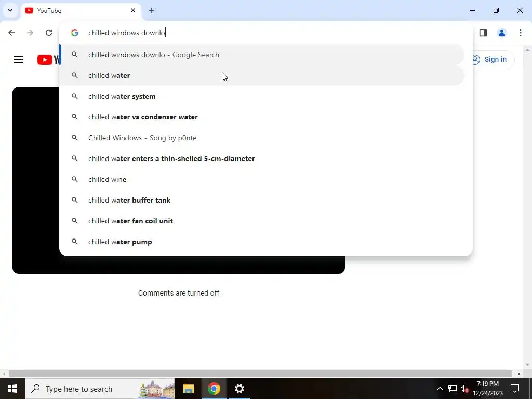532x399 pixels.
Task: Click the YouTube logo
Action: click(48, 60)
